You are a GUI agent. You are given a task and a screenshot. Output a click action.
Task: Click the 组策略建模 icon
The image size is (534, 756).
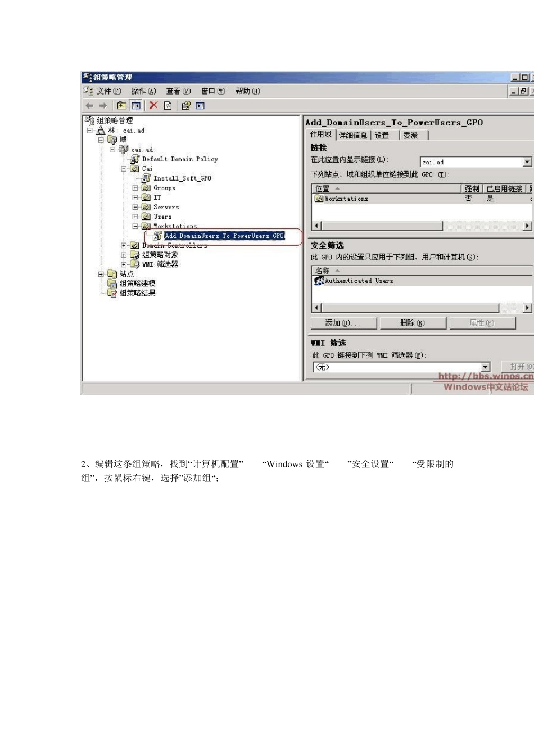(x=112, y=283)
